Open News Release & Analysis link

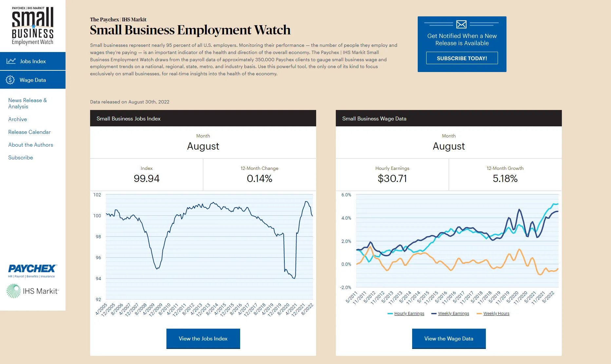pos(28,103)
